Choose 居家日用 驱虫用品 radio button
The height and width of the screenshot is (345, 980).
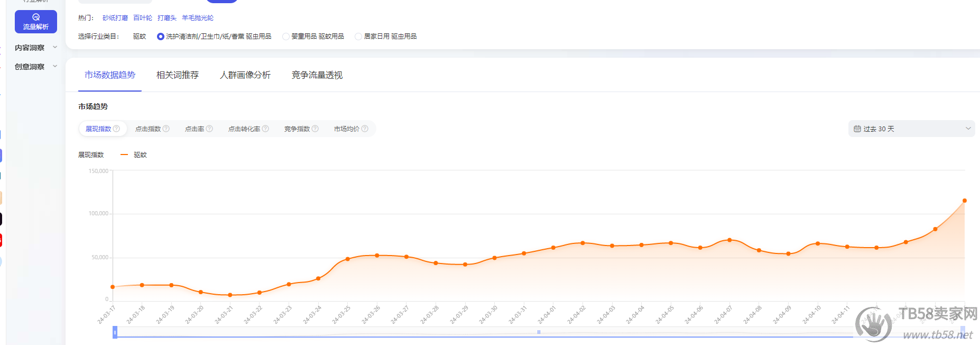[x=358, y=37]
